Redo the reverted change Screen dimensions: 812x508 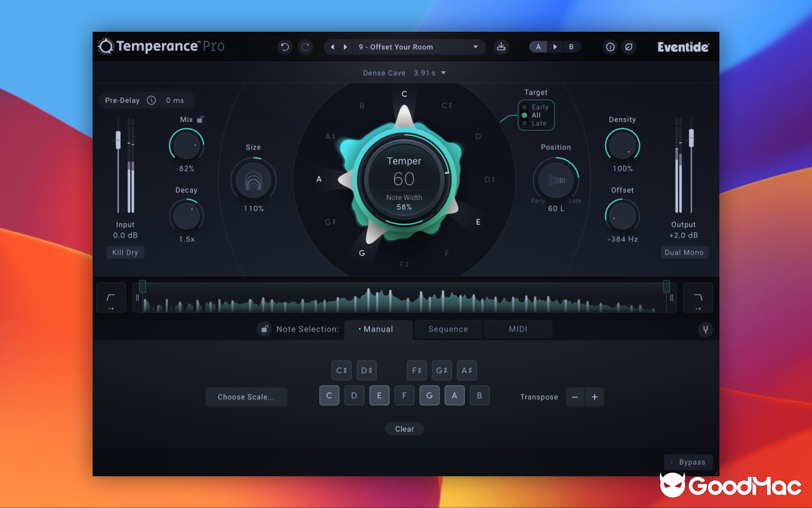point(305,47)
